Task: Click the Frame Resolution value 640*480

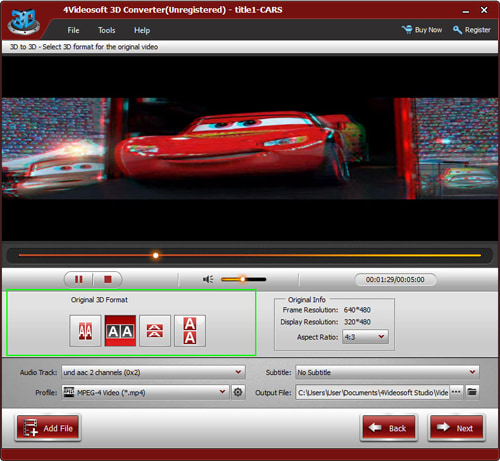Action: coord(357,310)
